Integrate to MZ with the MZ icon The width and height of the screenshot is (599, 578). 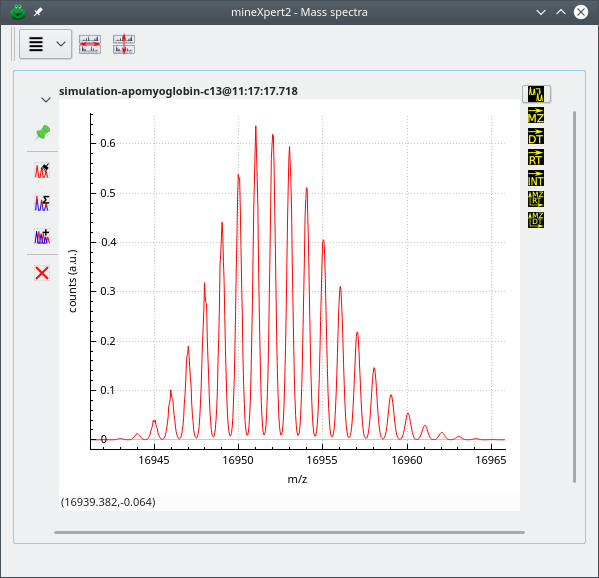tap(536, 115)
